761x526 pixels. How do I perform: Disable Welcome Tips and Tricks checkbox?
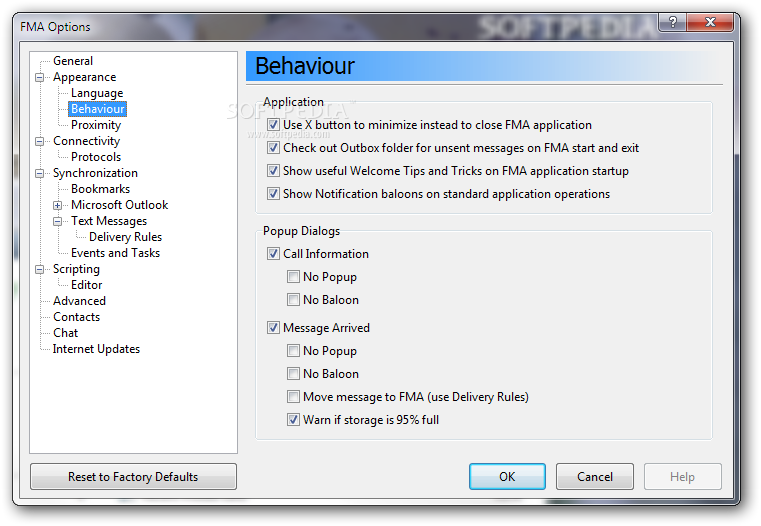pyautogui.click(x=273, y=171)
